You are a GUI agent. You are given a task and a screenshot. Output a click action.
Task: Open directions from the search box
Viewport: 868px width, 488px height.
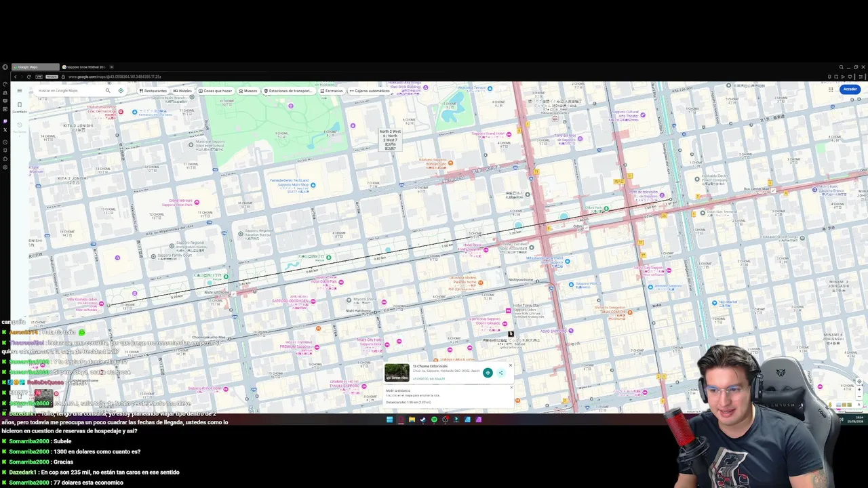click(x=121, y=90)
